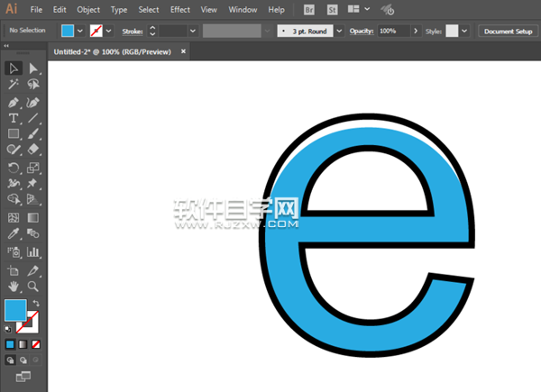Select the Eyedropper tool
541x392 pixels.
[14, 233]
